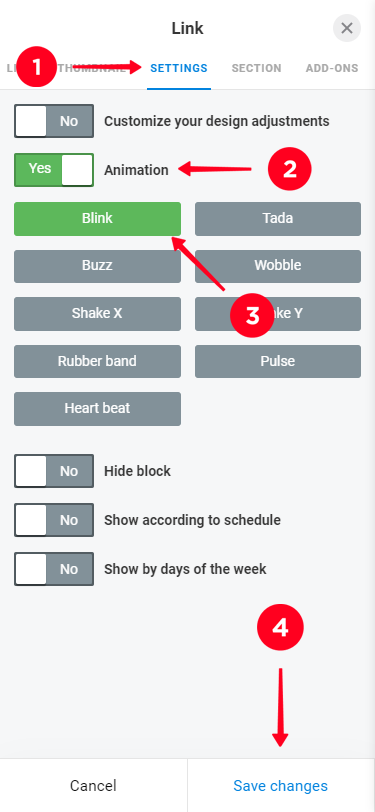
Task: Select the Wobble animation
Action: coord(278,266)
